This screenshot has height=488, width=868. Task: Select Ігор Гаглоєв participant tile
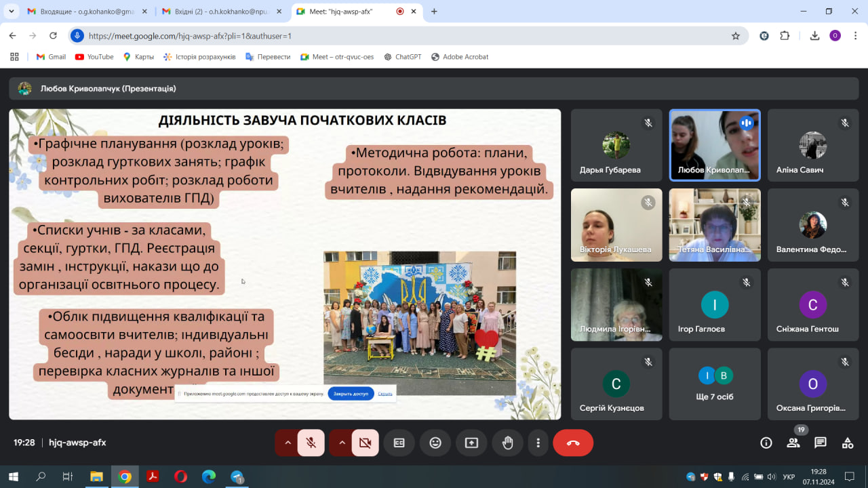715,305
